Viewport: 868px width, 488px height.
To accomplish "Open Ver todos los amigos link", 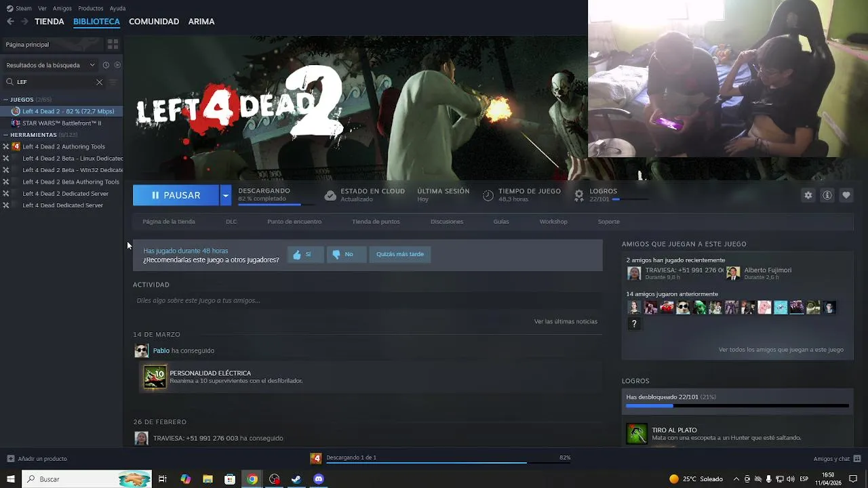I will click(x=781, y=350).
